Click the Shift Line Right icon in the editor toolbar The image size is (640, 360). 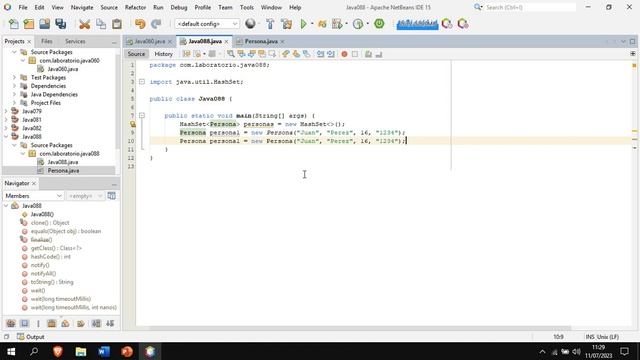[x=331, y=54]
